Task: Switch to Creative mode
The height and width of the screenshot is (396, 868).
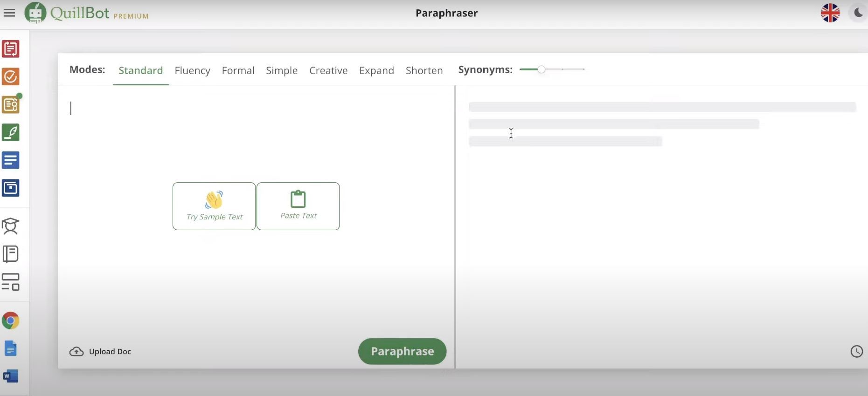Action: pos(328,70)
